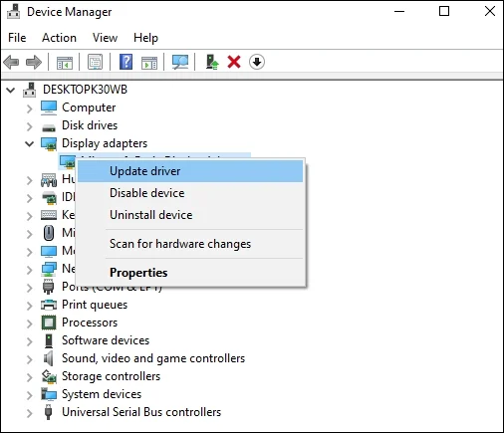
Task: Maximize the Device Manager window
Action: click(444, 11)
